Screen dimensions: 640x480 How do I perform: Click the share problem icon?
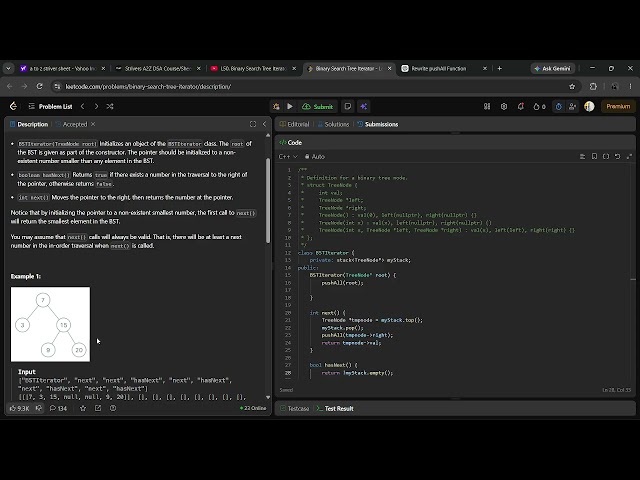pos(98,408)
